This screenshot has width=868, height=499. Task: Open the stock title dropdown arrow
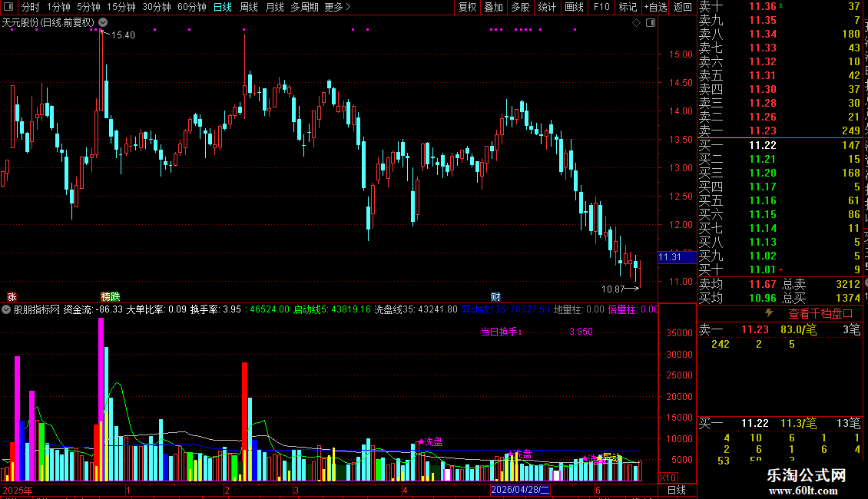coord(103,22)
